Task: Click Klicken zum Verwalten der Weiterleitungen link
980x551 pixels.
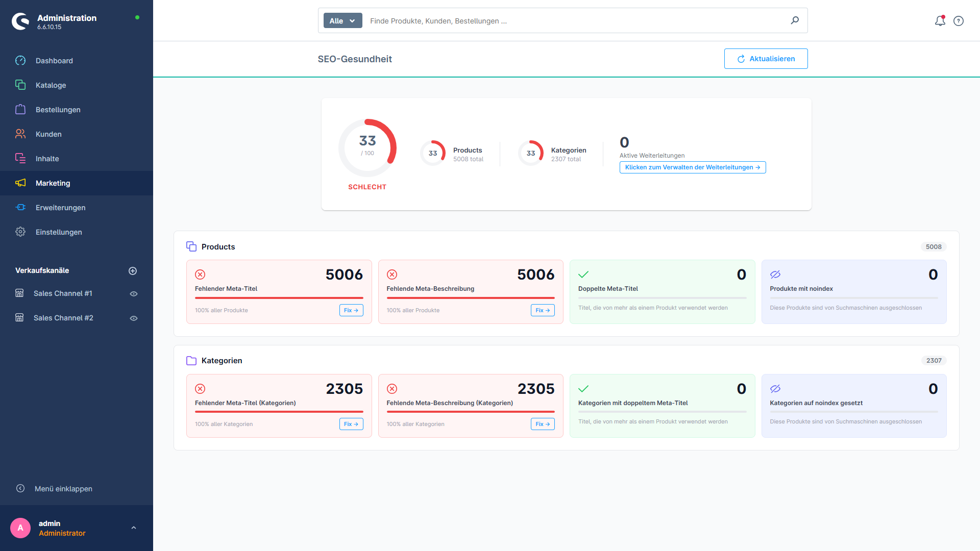Action: (x=692, y=167)
